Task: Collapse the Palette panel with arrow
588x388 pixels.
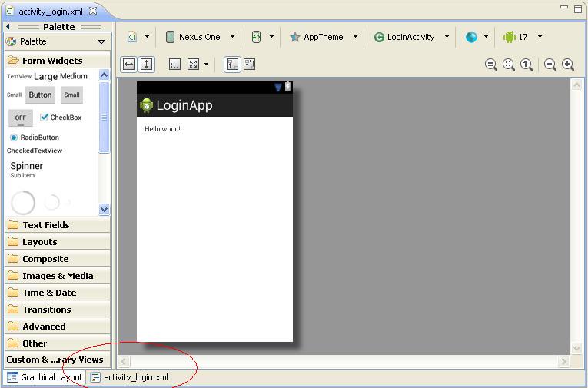Action: click(x=8, y=27)
